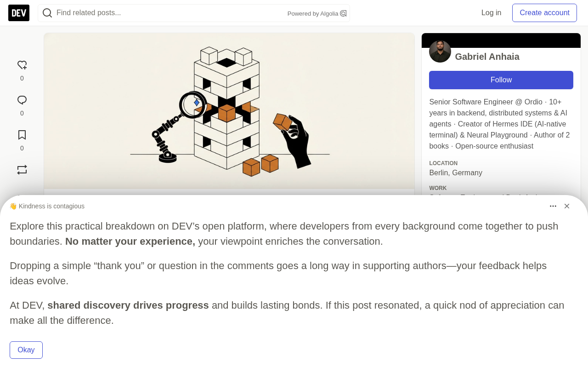
Task: Open the article cover image
Action: coord(229,111)
